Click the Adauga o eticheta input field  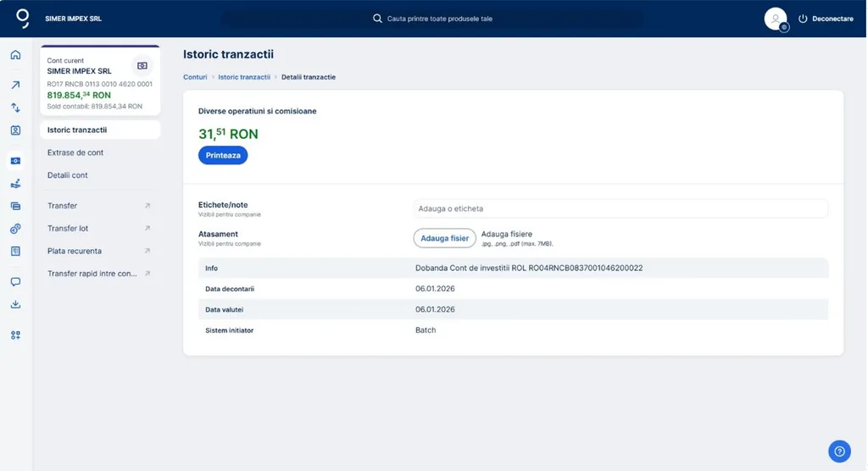pyautogui.click(x=620, y=208)
